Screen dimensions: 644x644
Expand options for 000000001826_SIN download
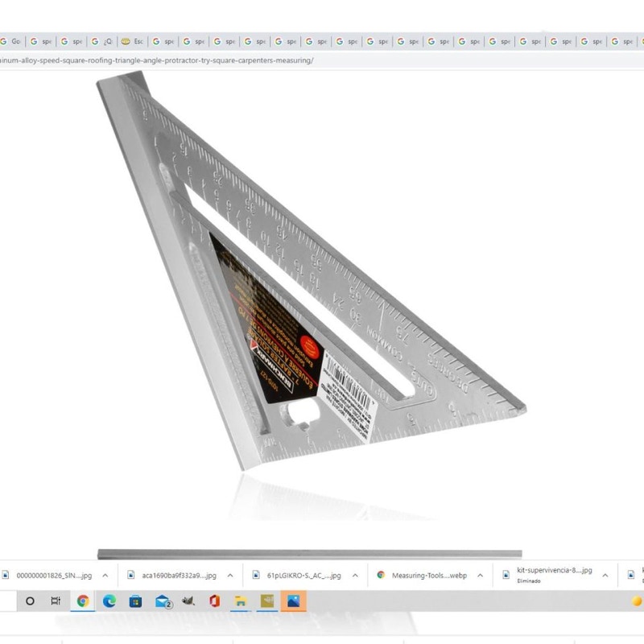pyautogui.click(x=105, y=576)
